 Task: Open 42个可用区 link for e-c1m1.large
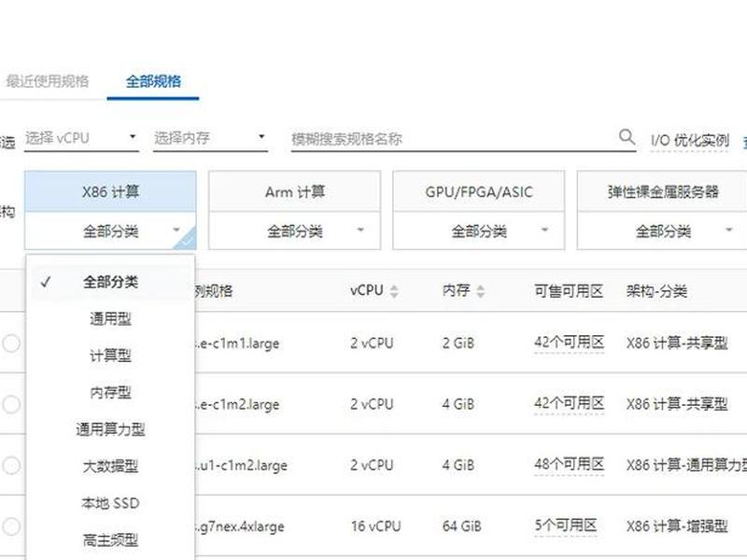[569, 343]
